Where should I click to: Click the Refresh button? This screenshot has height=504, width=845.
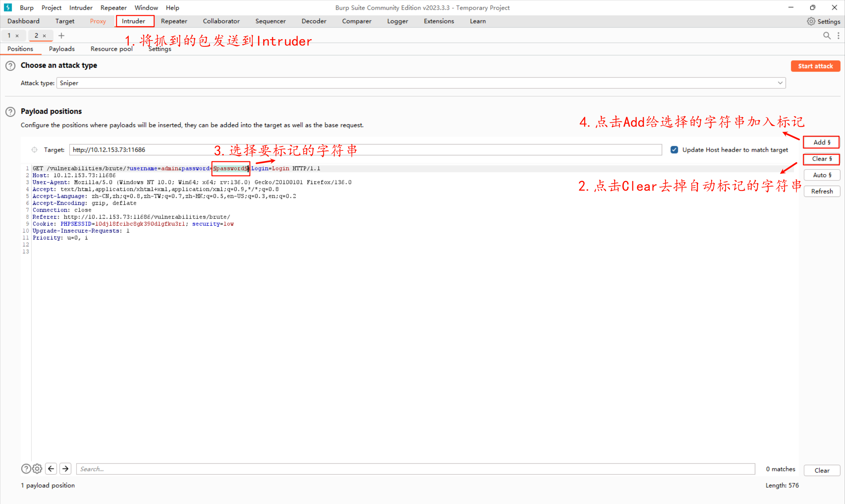point(822,191)
